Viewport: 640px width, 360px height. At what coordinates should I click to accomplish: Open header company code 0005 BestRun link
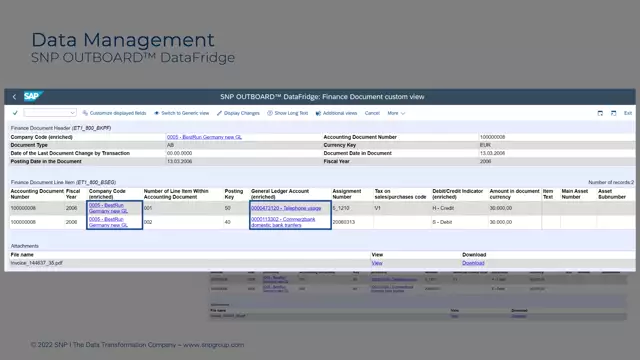tap(204, 137)
